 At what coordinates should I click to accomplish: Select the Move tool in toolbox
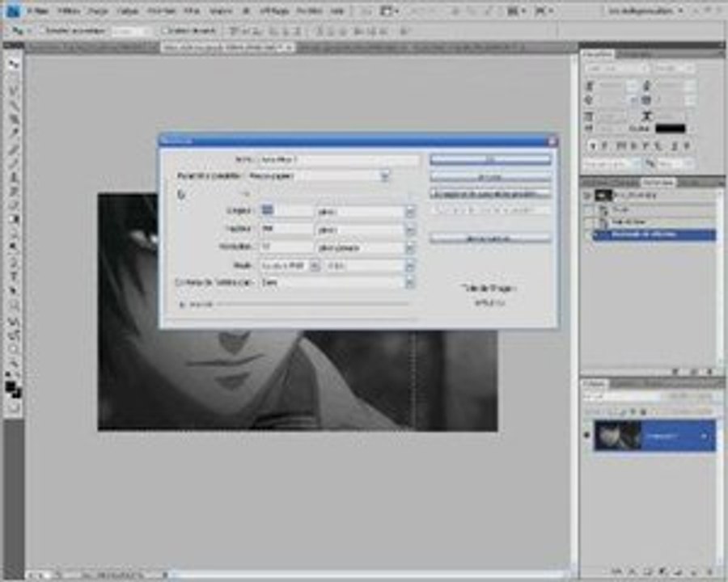14,65
